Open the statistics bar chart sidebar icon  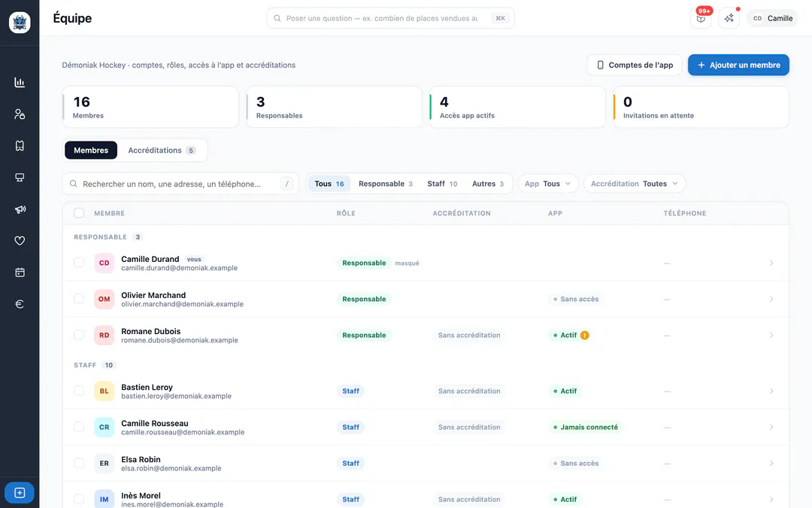20,83
